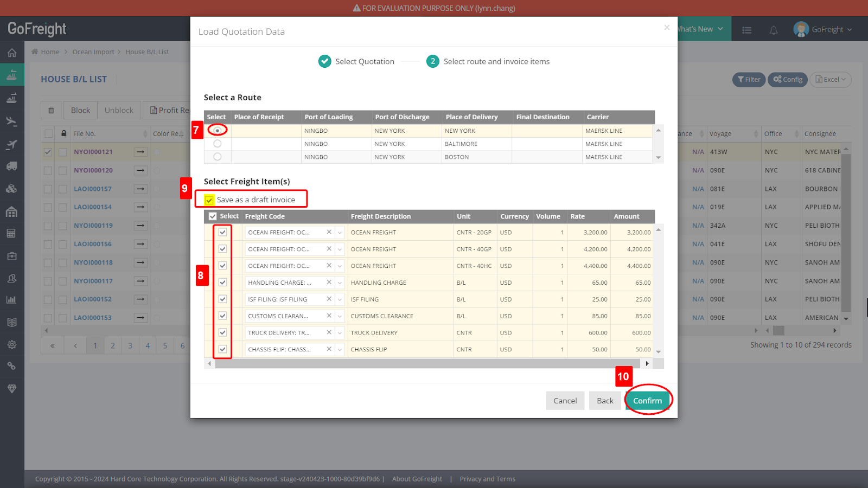Go to Home via the breadcrumb menu
The height and width of the screenshot is (488, 868).
[49, 52]
